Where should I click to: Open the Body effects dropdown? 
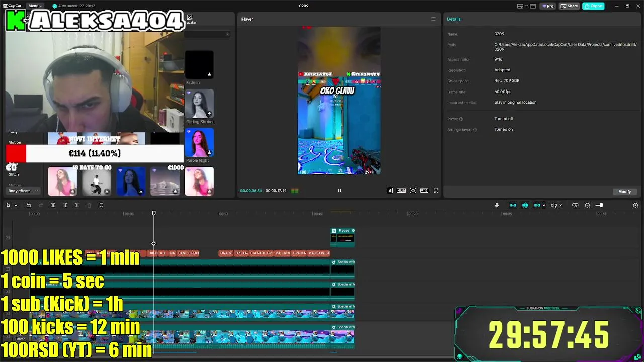point(23,191)
